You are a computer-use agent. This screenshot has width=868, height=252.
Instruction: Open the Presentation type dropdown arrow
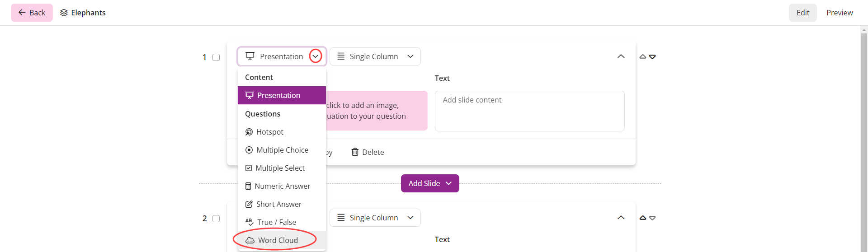316,56
